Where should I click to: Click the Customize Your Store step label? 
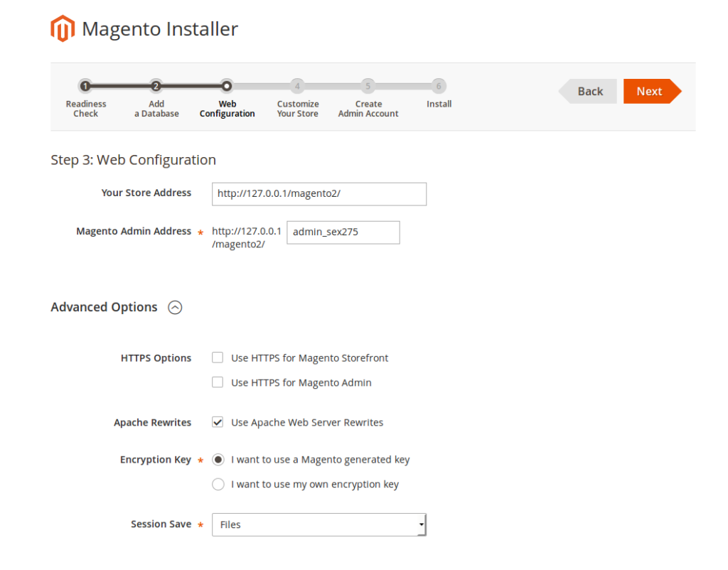tap(298, 109)
